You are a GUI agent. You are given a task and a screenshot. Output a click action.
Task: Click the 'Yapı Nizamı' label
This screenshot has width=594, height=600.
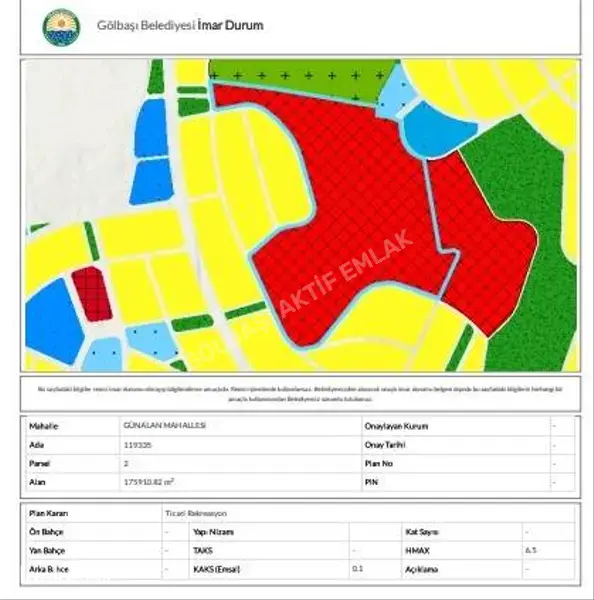point(213,532)
